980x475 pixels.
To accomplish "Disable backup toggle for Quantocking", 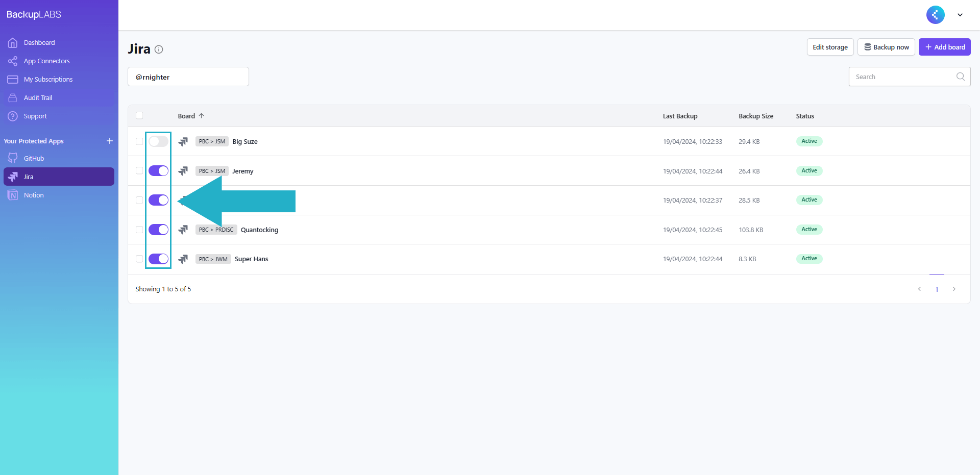I will [158, 230].
